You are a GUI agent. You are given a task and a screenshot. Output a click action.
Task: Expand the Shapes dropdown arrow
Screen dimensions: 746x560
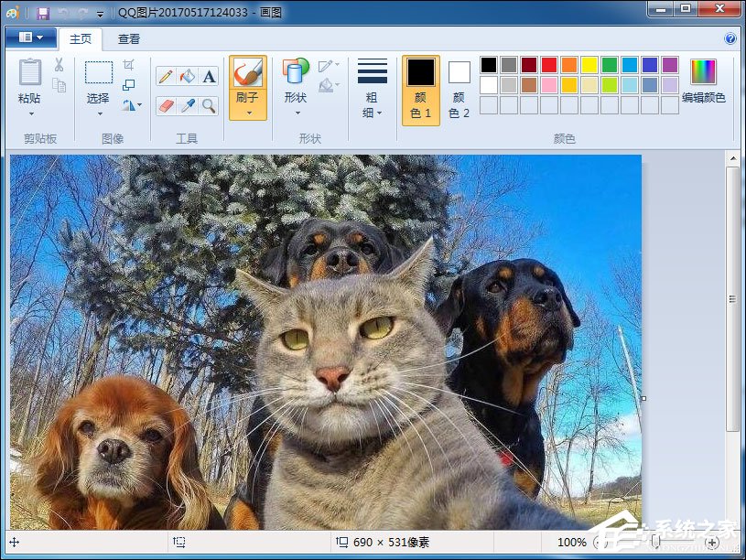(297, 113)
